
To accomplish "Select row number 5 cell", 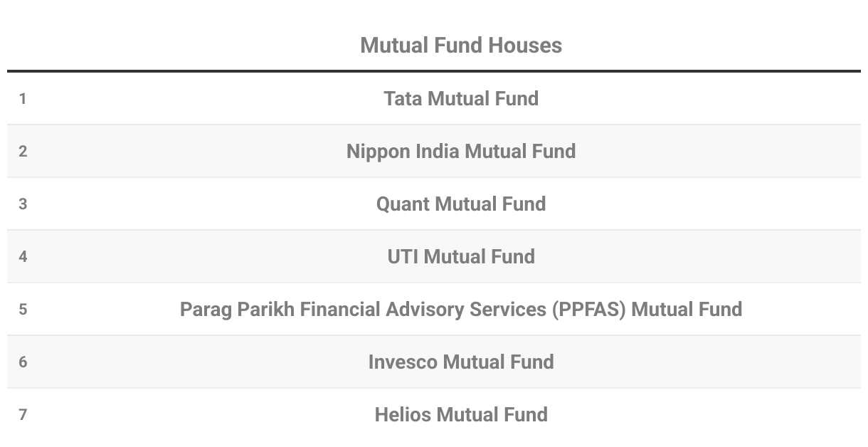I will (23, 310).
